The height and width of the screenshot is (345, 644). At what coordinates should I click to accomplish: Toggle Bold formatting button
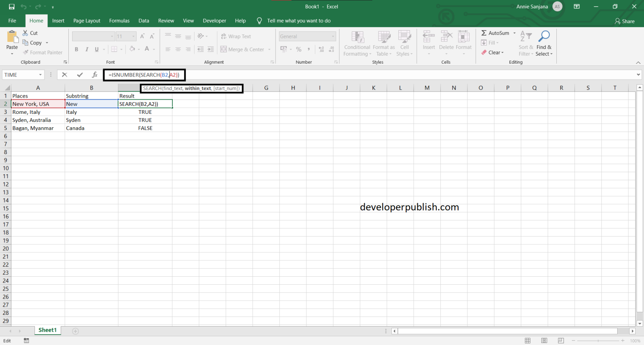tap(76, 49)
